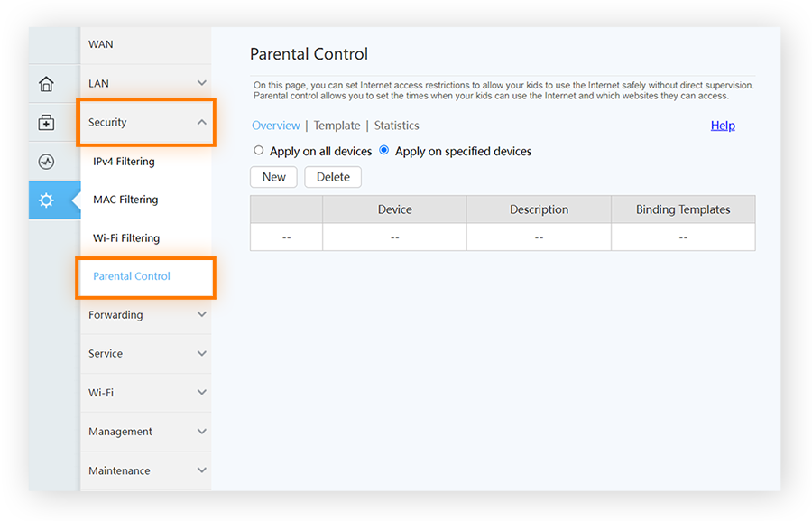This screenshot has height=521, width=812.
Task: Switch to the Template tab
Action: pyautogui.click(x=337, y=126)
